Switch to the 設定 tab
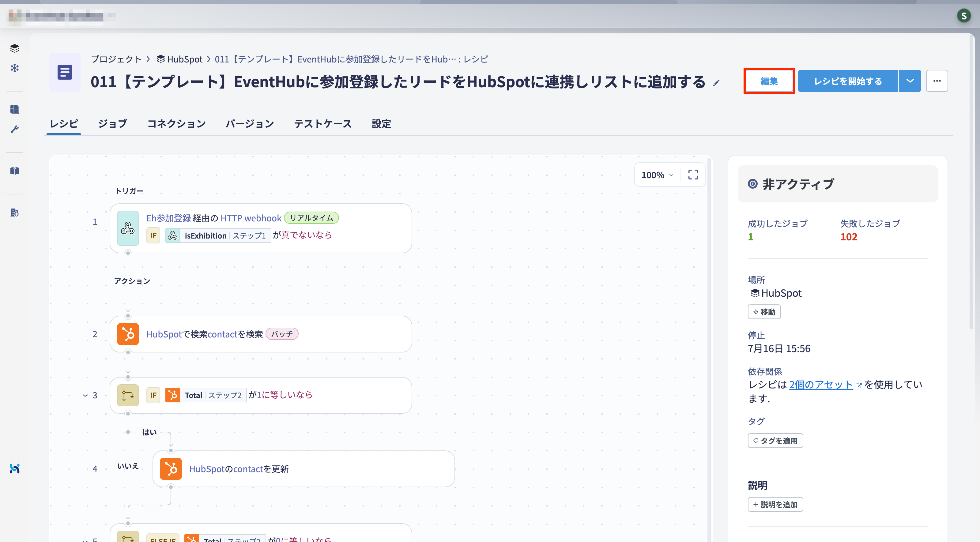This screenshot has height=542, width=980. tap(381, 124)
